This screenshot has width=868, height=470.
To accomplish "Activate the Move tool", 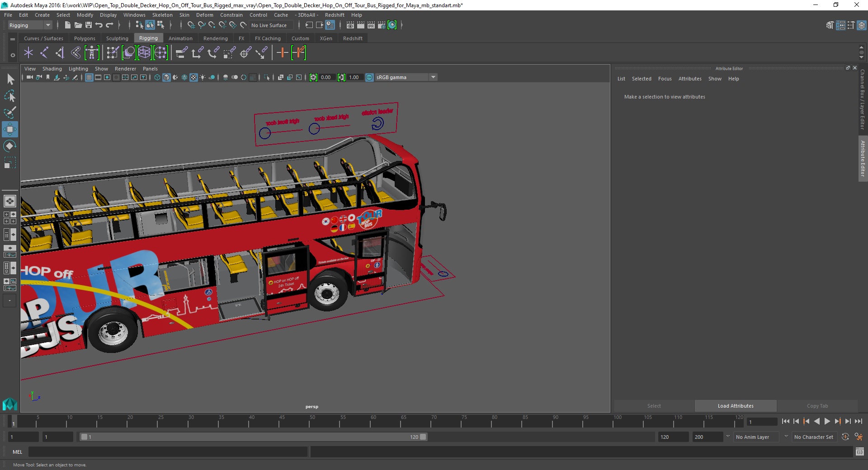I will click(x=10, y=129).
